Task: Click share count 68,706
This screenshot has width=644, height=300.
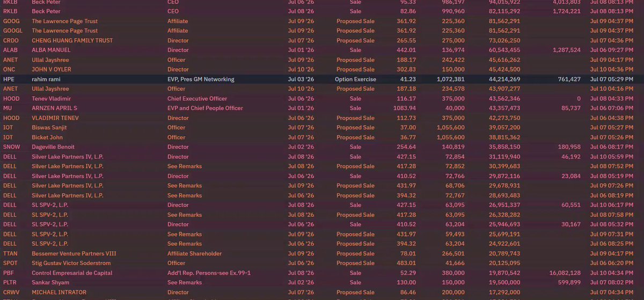Action: click(455, 185)
